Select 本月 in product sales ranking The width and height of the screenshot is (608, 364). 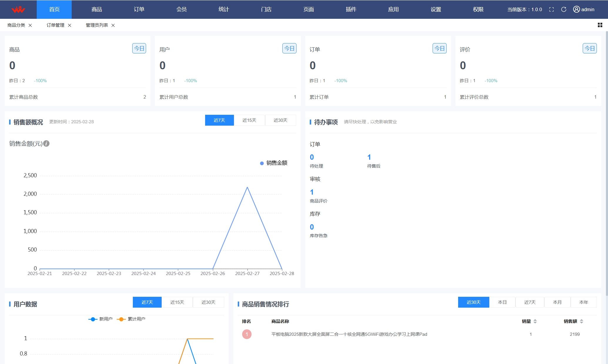click(x=557, y=302)
